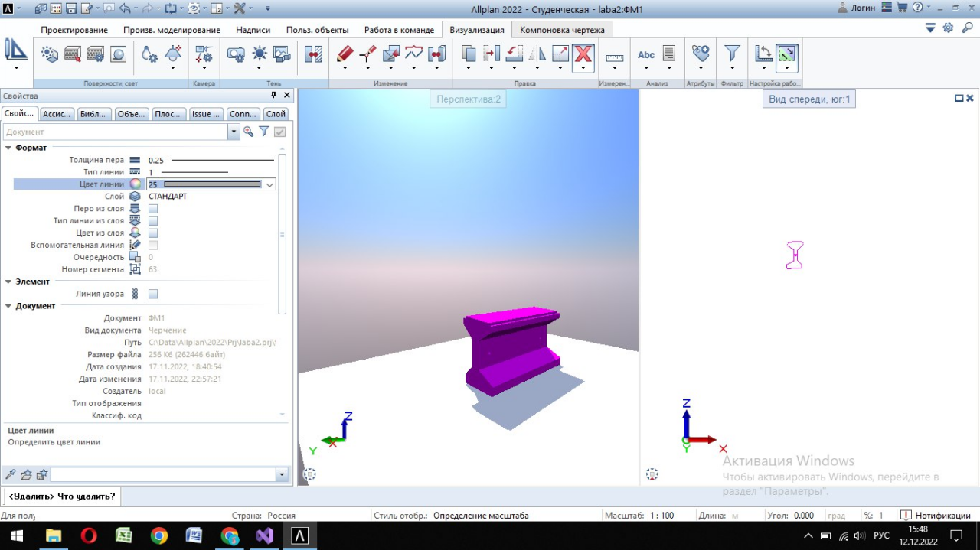
Task: Click the red X delete tool
Action: 583,54
